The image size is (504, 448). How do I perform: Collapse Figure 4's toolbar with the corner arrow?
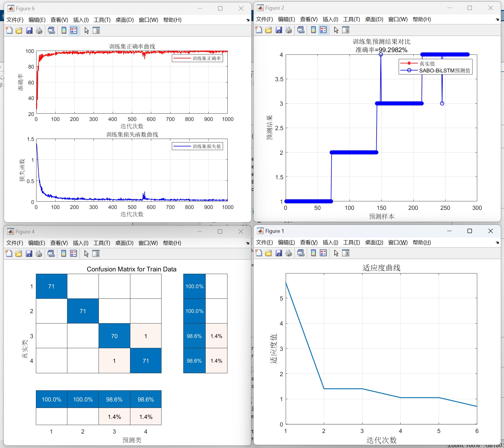pos(247,243)
